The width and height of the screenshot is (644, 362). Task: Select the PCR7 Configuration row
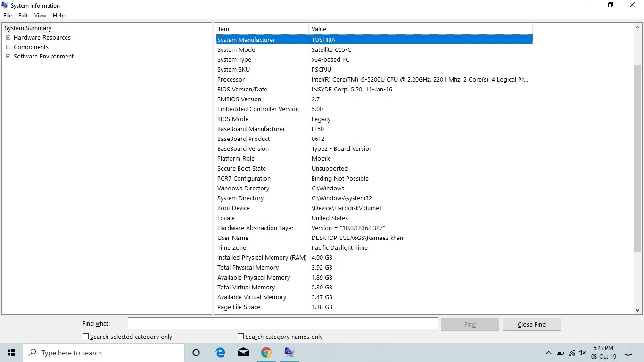[x=374, y=179]
